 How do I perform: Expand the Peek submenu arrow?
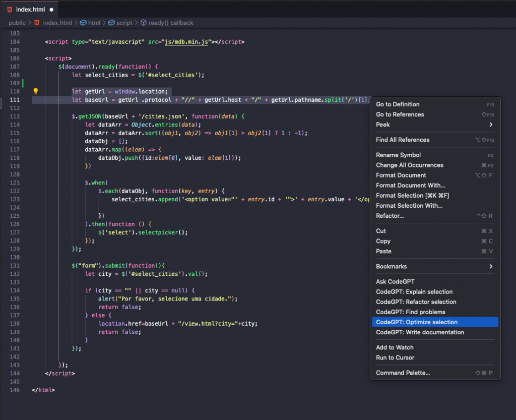coord(491,125)
